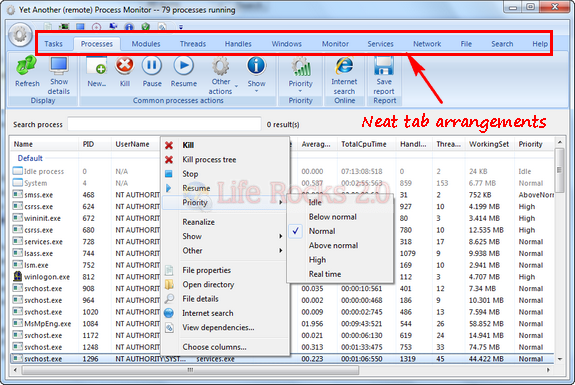Sort by the PID column header
Image resolution: width=575 pixels, height=385 pixels.
[x=94, y=144]
